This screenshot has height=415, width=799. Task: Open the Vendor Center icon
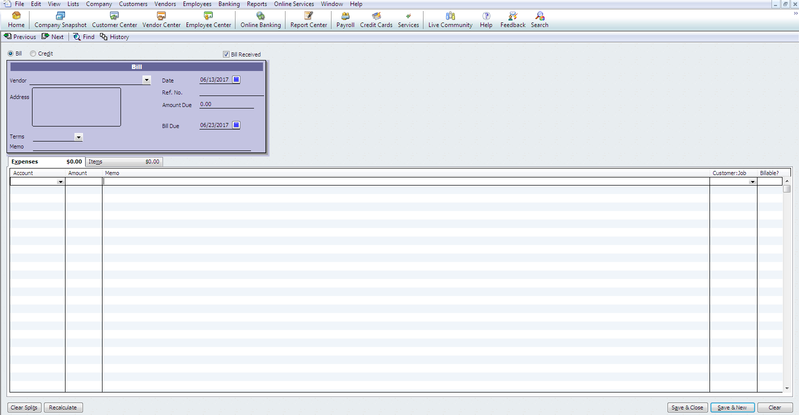[x=161, y=20]
